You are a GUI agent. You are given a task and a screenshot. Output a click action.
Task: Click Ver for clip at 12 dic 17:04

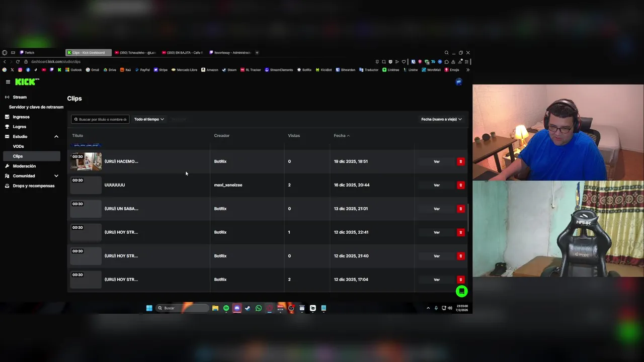[x=437, y=280]
